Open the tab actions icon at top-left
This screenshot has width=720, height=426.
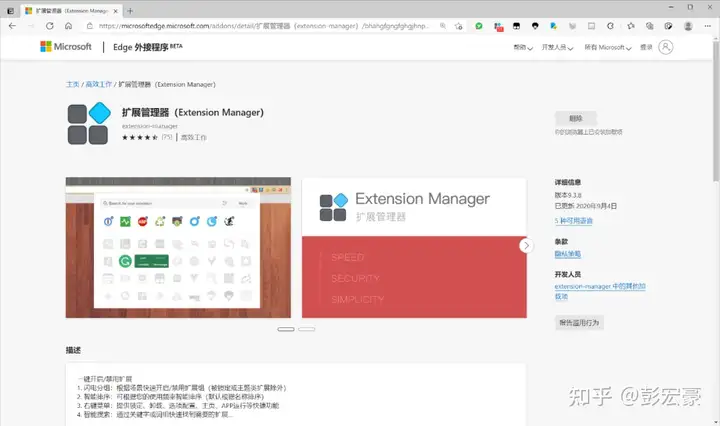click(10, 11)
